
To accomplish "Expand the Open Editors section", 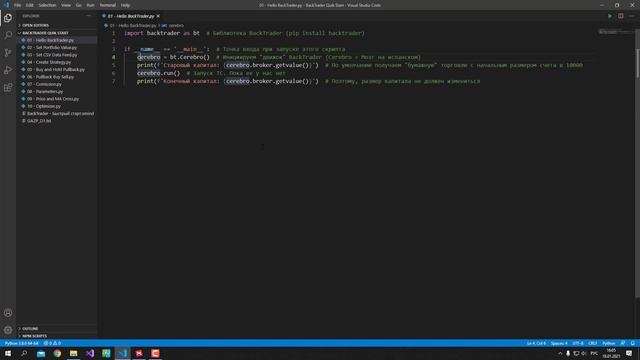I will click(x=36, y=25).
